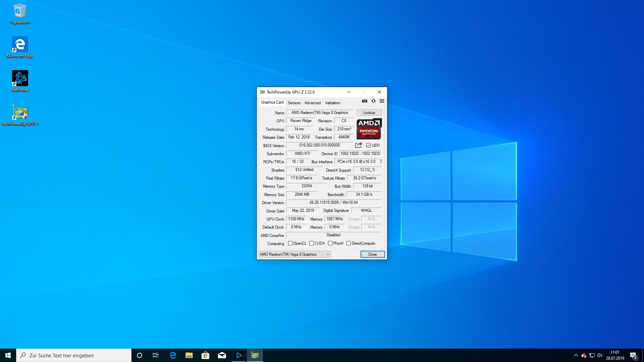The image size is (644, 362).
Task: Show hidden system tray icons chevron
Action: [576, 355]
